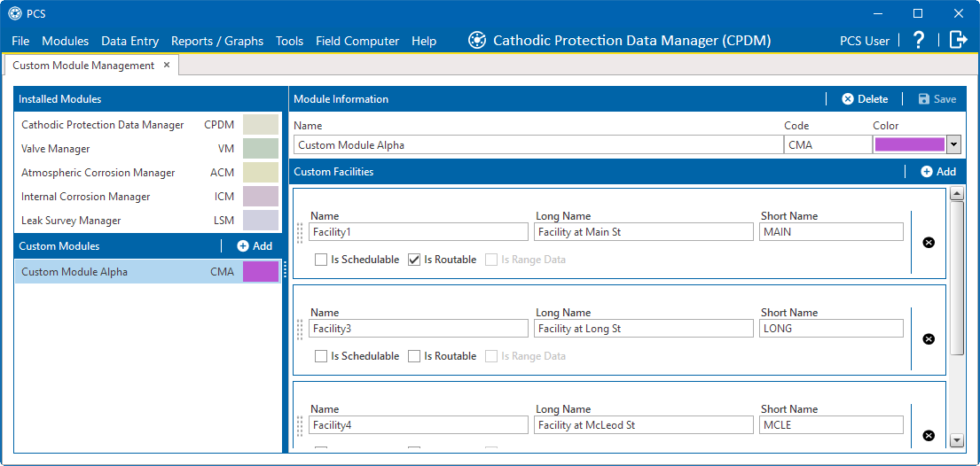Open the Modules menu
Image resolution: width=980 pixels, height=466 pixels.
click(x=66, y=41)
